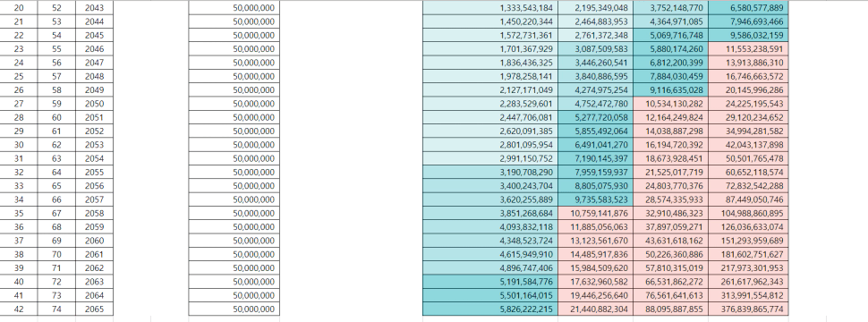Click the cell containing 5,826,222,215
The width and height of the screenshot is (868, 322).
pos(490,309)
